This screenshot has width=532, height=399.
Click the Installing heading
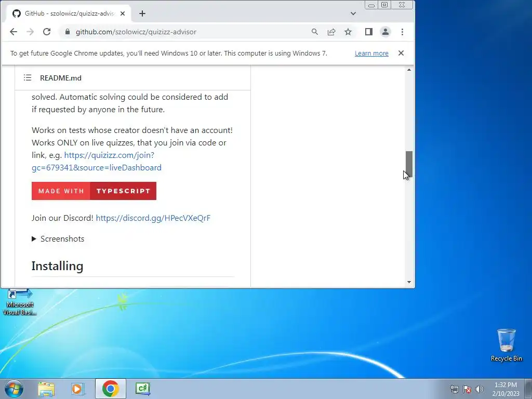coord(57,265)
